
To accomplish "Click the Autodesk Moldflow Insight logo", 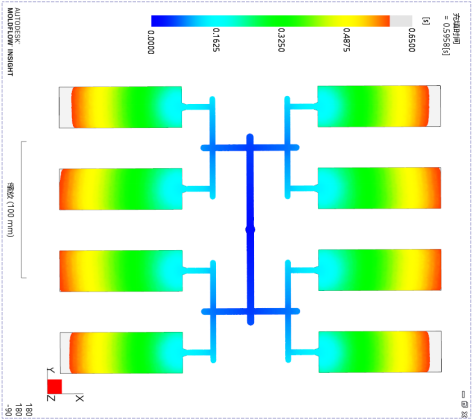I will click(13, 42).
